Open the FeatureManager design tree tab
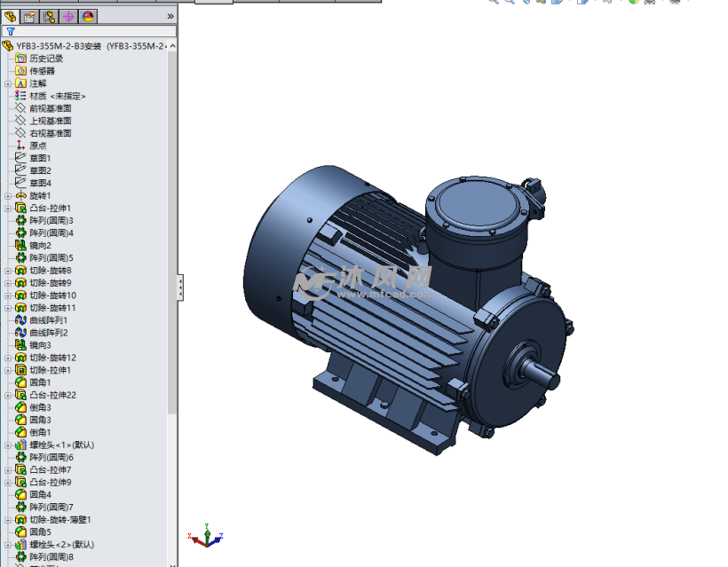Viewport: 728px width, 567px height. [11, 16]
